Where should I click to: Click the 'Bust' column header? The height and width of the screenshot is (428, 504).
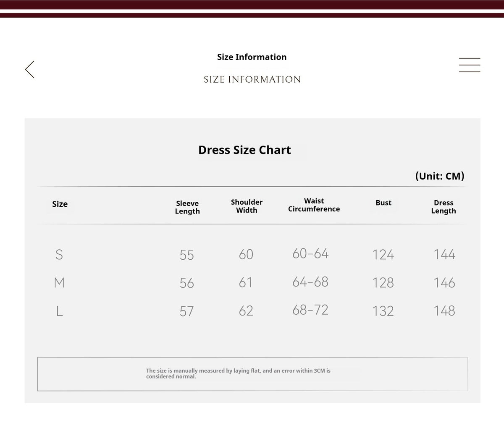[x=383, y=203]
